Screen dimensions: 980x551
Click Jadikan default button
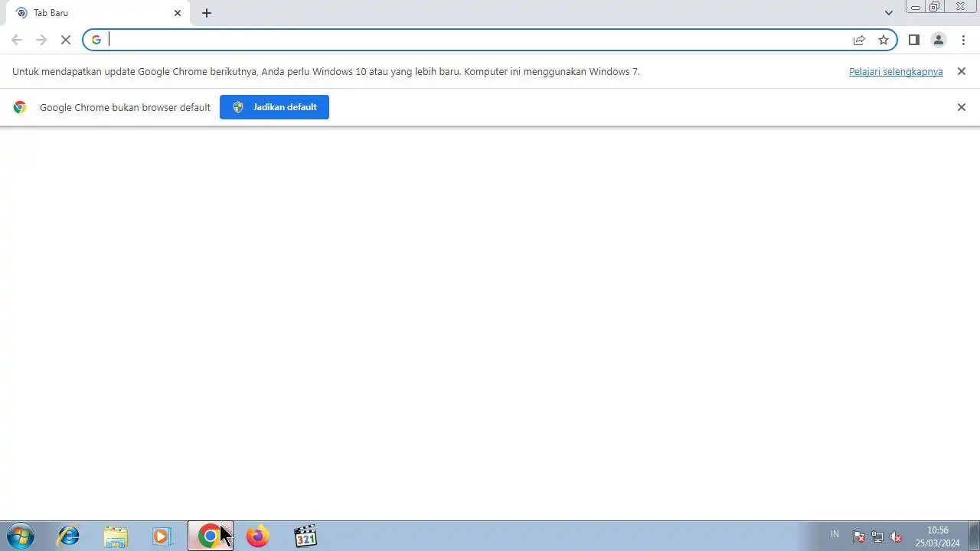point(274,107)
